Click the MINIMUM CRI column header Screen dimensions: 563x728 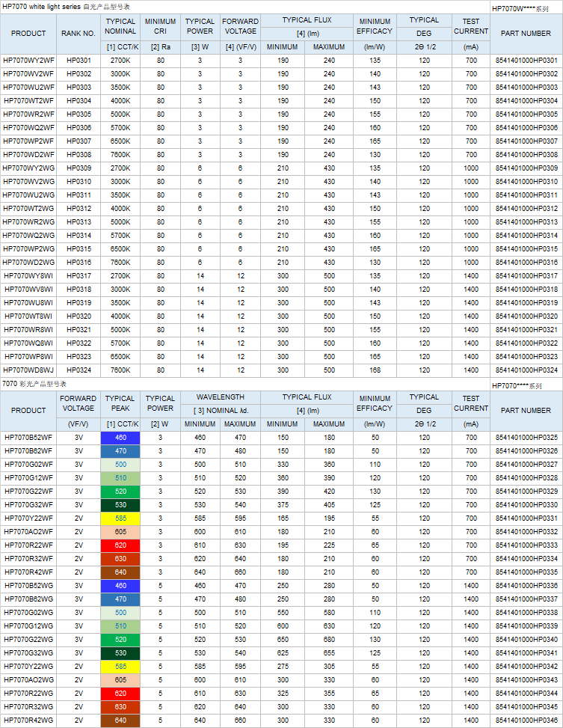(x=160, y=27)
